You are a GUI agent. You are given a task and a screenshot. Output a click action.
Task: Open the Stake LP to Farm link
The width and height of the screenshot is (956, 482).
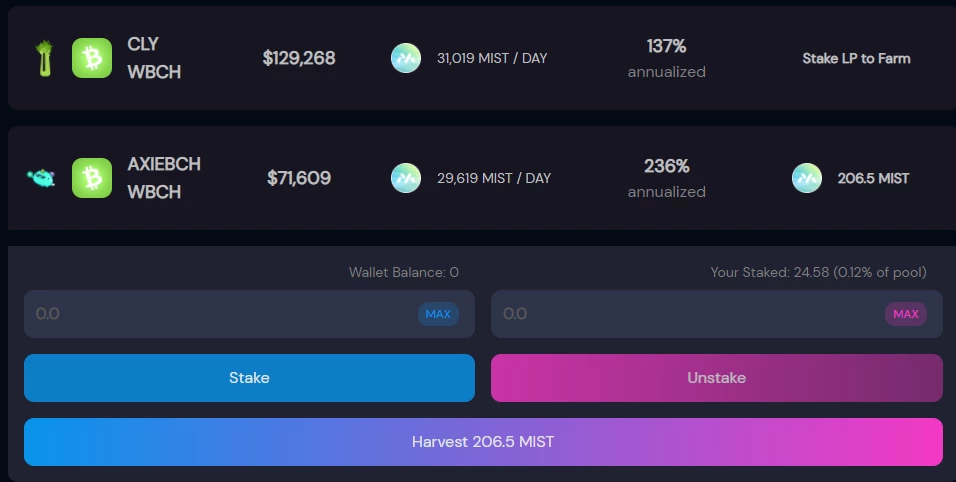856,58
